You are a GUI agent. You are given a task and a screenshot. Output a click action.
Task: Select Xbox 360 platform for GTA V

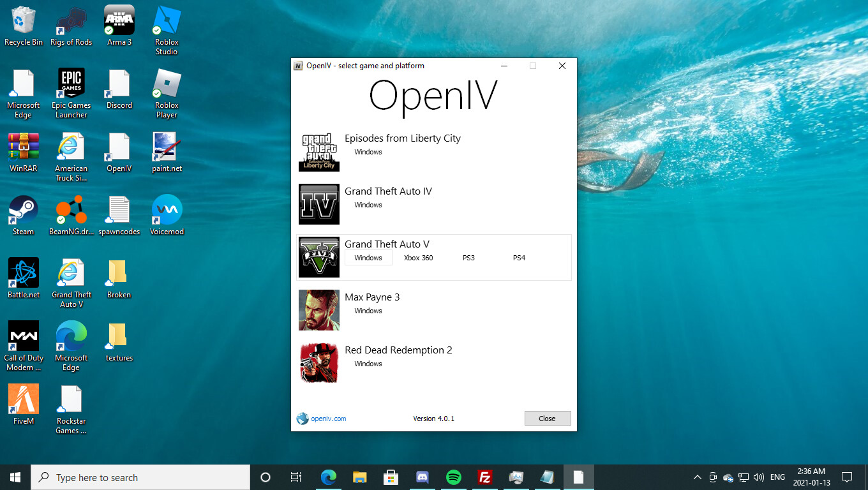tap(418, 258)
